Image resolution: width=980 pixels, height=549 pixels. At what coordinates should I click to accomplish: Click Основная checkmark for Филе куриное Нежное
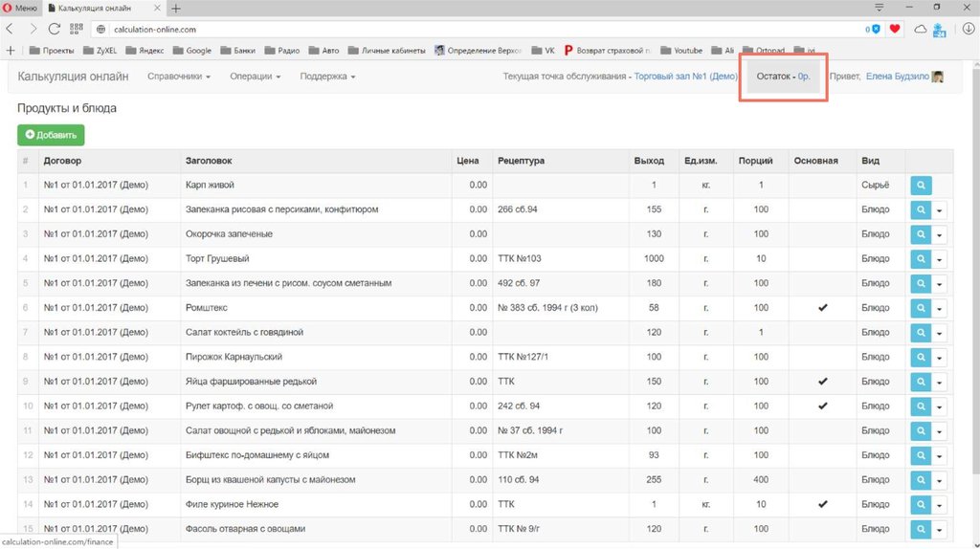pos(822,504)
